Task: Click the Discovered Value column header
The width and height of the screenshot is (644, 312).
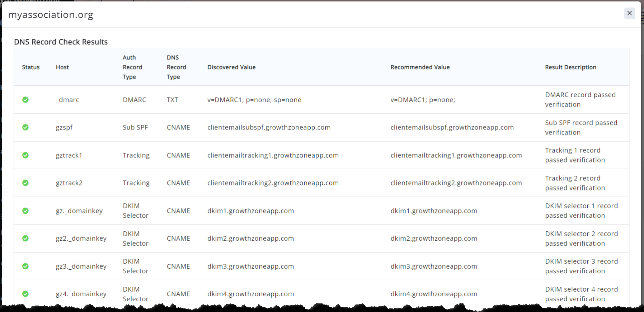Action: [231, 67]
